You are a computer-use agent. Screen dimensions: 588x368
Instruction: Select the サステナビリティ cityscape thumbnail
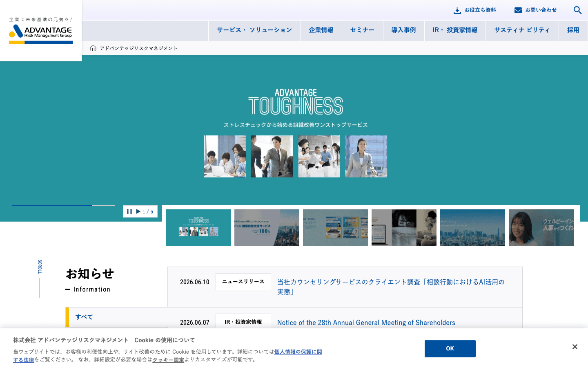(472, 228)
